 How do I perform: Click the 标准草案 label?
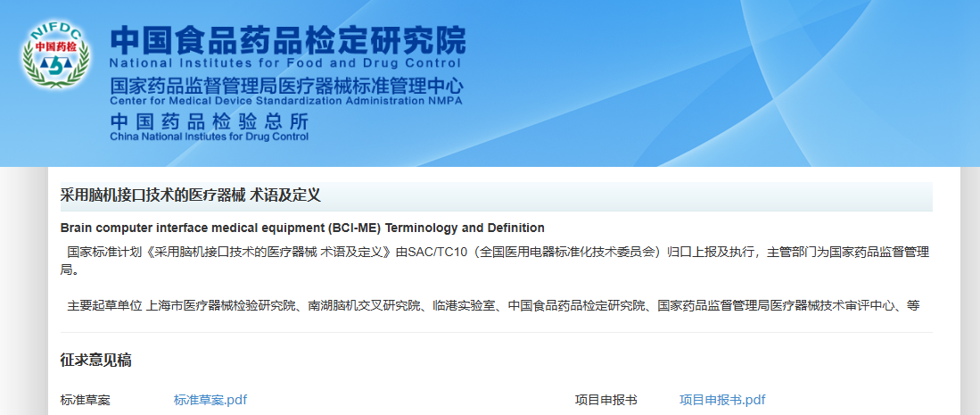(85, 400)
